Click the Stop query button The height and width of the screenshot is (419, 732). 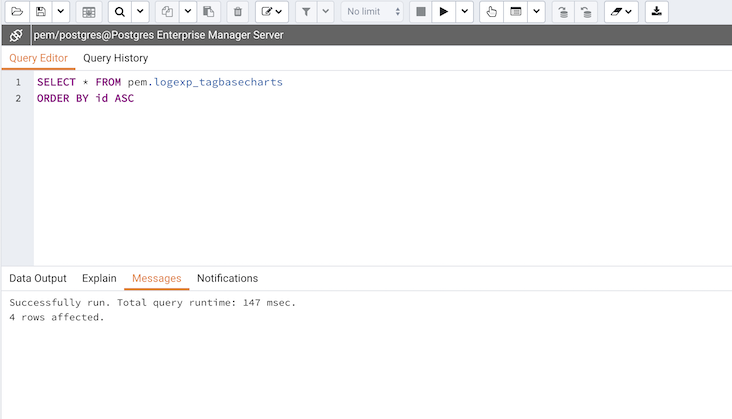tap(421, 12)
